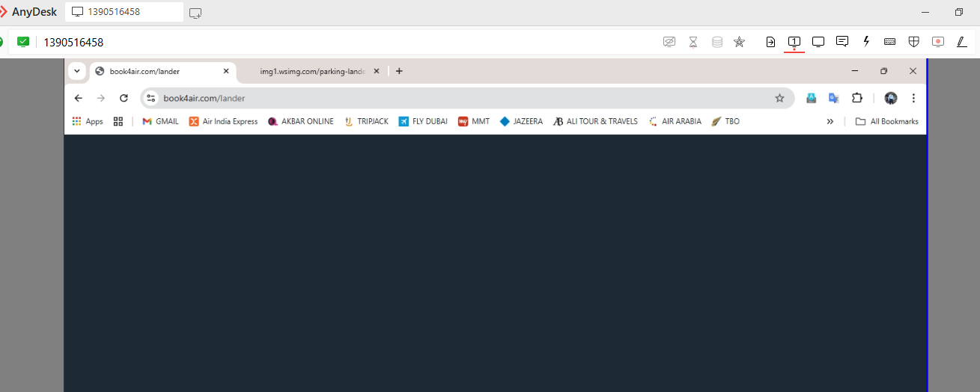The height and width of the screenshot is (392, 980).
Task: Select monitor 1 in AnyDesk toolbar
Action: (x=794, y=42)
